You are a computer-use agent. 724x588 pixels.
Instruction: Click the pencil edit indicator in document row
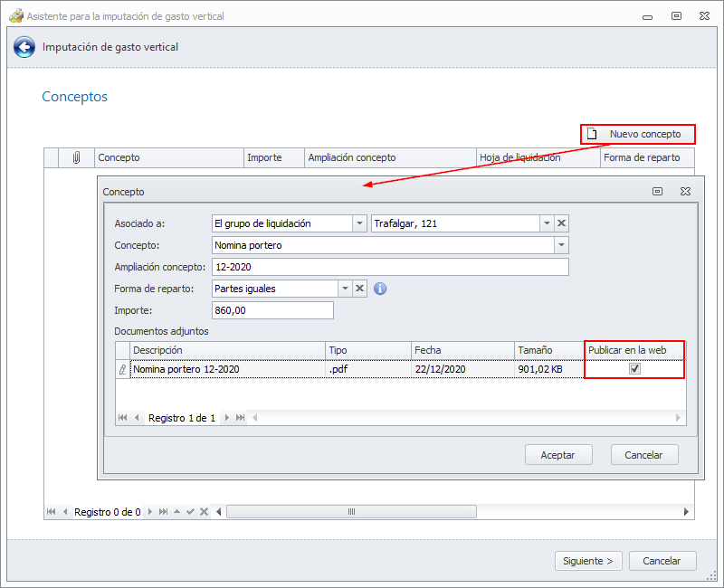[x=122, y=369]
